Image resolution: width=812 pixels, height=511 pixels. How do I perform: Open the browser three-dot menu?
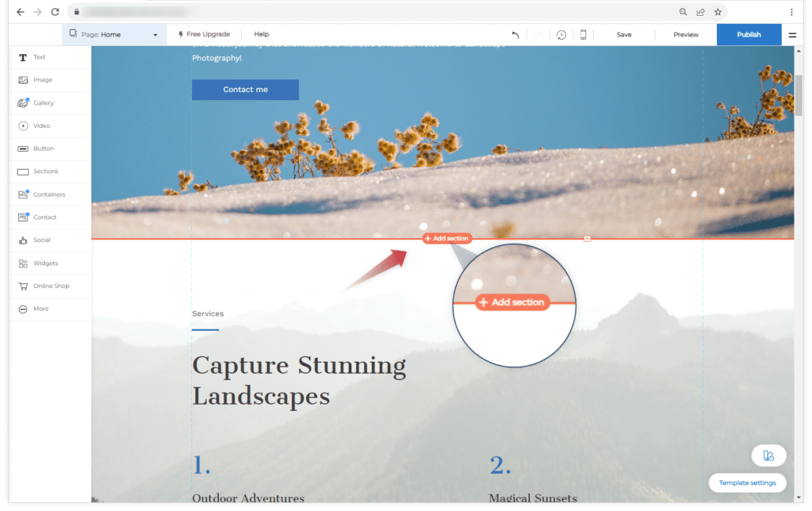click(x=791, y=12)
